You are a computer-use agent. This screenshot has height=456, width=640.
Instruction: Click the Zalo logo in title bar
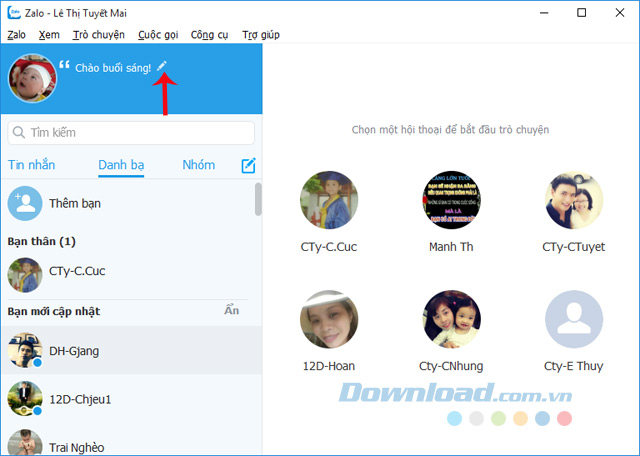click(x=14, y=13)
